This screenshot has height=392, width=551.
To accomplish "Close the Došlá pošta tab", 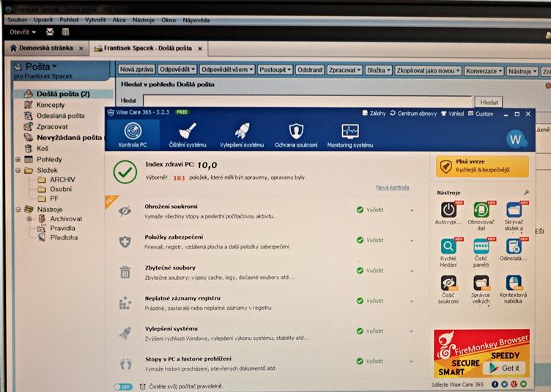I will pyautogui.click(x=200, y=49).
